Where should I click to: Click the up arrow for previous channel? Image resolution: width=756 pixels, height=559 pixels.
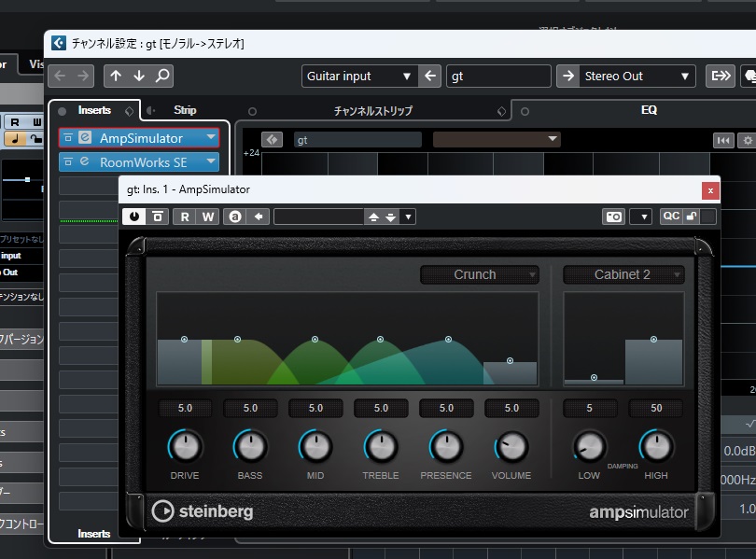(116, 77)
